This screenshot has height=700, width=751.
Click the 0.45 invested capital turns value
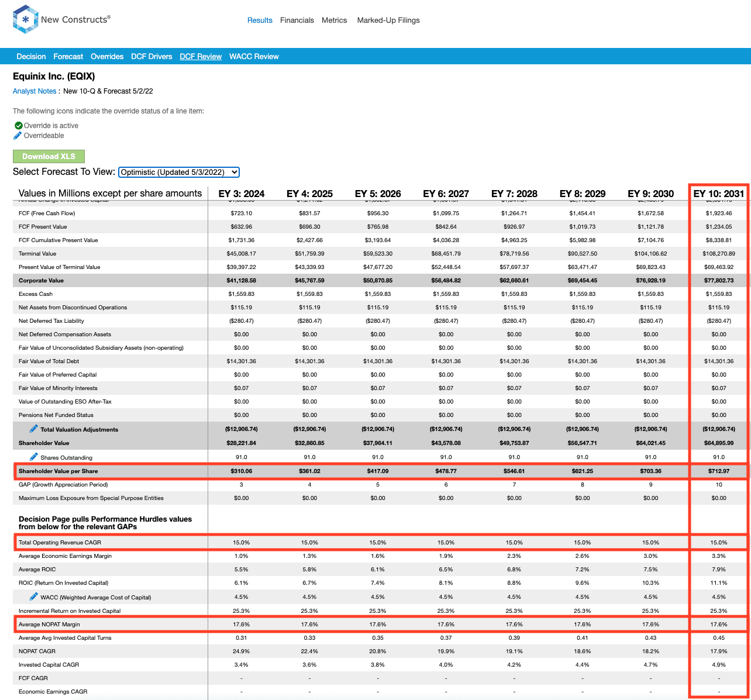pyautogui.click(x=719, y=638)
